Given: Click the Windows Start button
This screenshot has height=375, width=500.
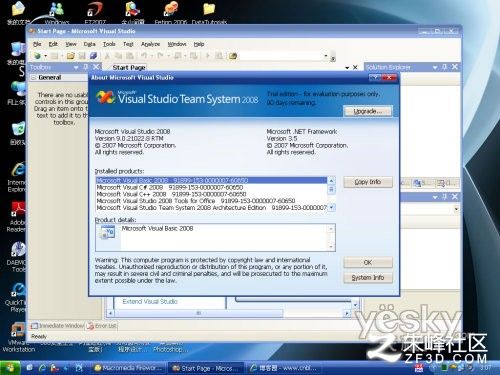Looking at the screenshot, I should coord(10,368).
